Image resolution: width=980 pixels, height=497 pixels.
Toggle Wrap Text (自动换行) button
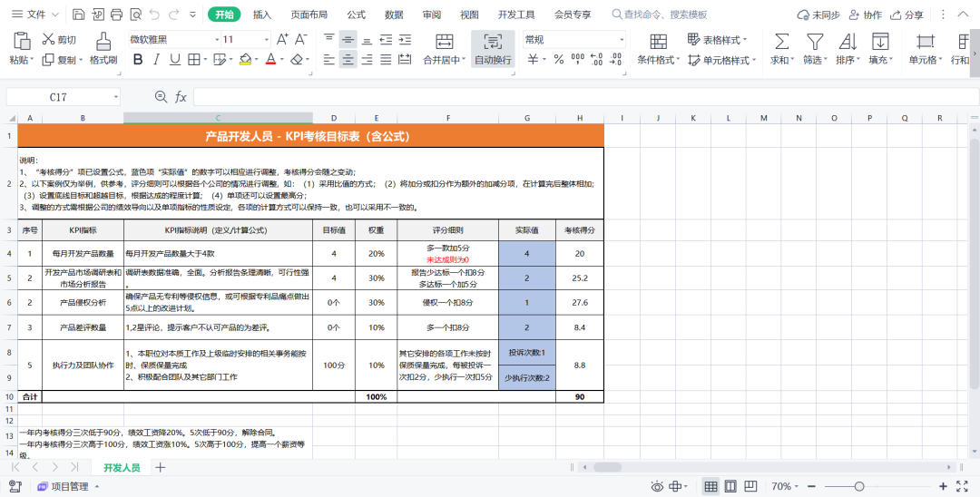pyautogui.click(x=493, y=48)
